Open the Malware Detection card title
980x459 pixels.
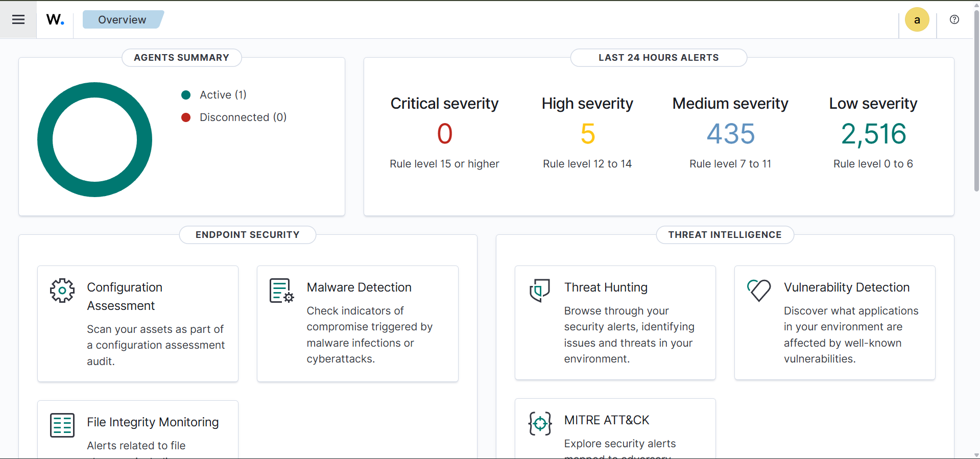(x=359, y=287)
